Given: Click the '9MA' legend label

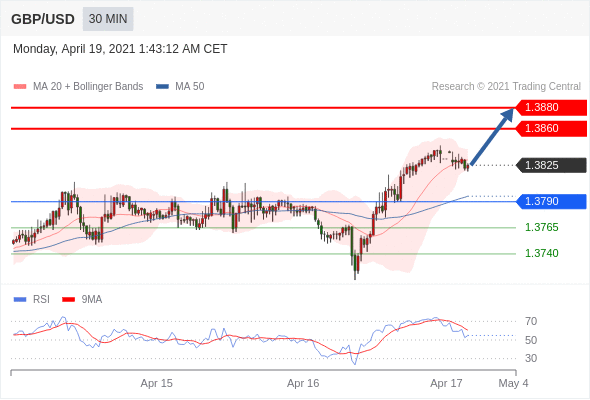Looking at the screenshot, I should (92, 300).
